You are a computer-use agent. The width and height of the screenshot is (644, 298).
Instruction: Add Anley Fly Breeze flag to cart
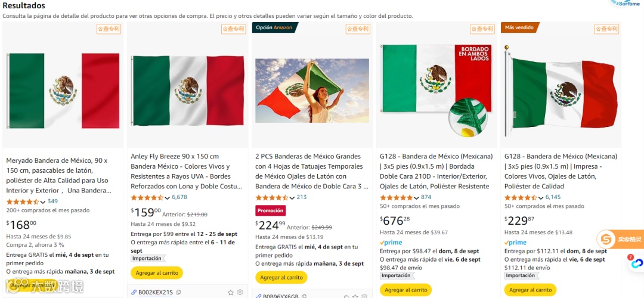click(x=157, y=272)
